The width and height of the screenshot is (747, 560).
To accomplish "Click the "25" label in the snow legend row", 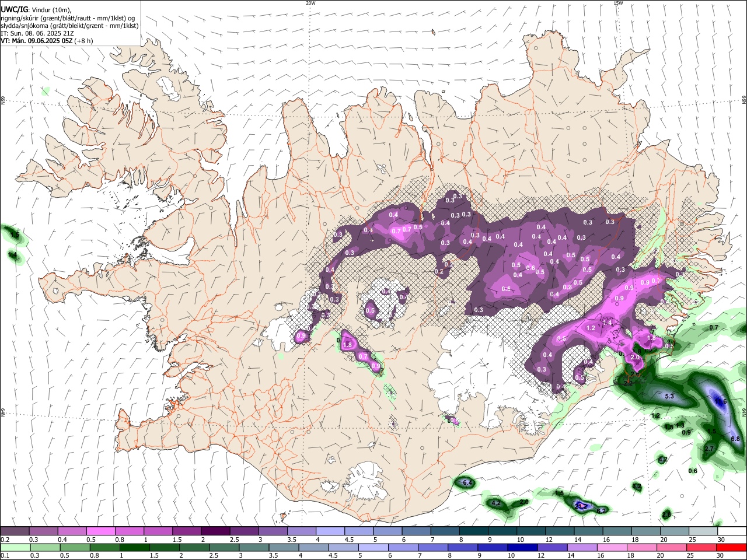I will click(693, 540).
